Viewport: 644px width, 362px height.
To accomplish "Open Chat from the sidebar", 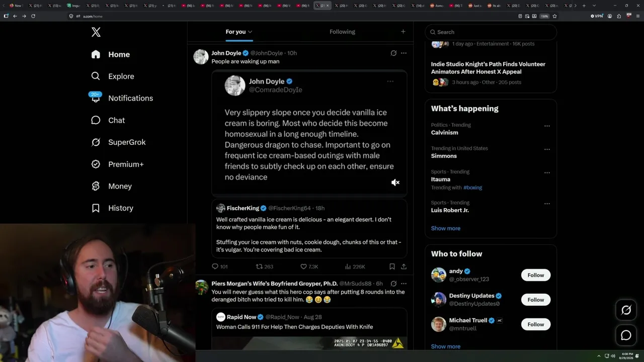I will click(x=108, y=120).
